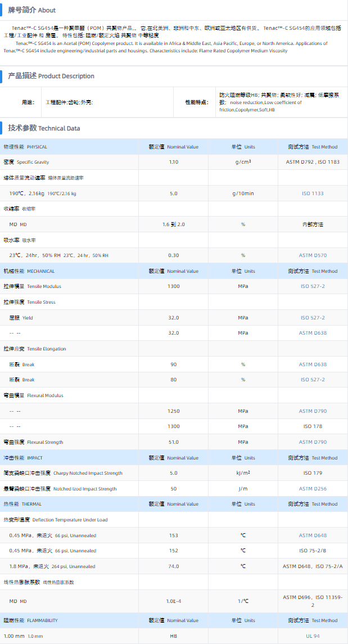Click Deflection Temperature Under Load label

[x=56, y=520]
